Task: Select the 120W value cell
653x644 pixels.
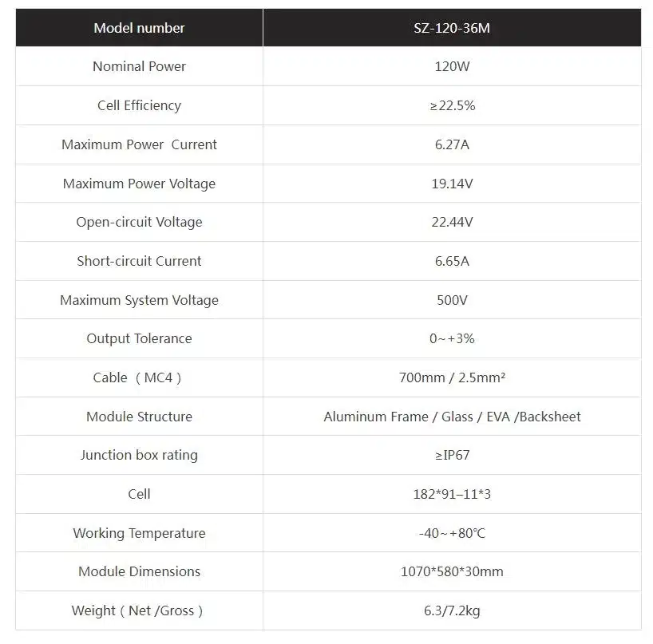Action: point(452,66)
